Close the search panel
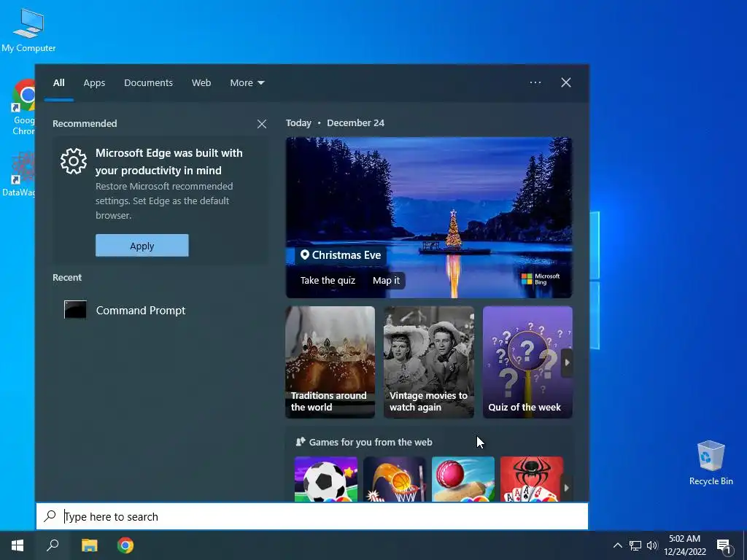Image resolution: width=747 pixels, height=560 pixels. pyautogui.click(x=565, y=82)
